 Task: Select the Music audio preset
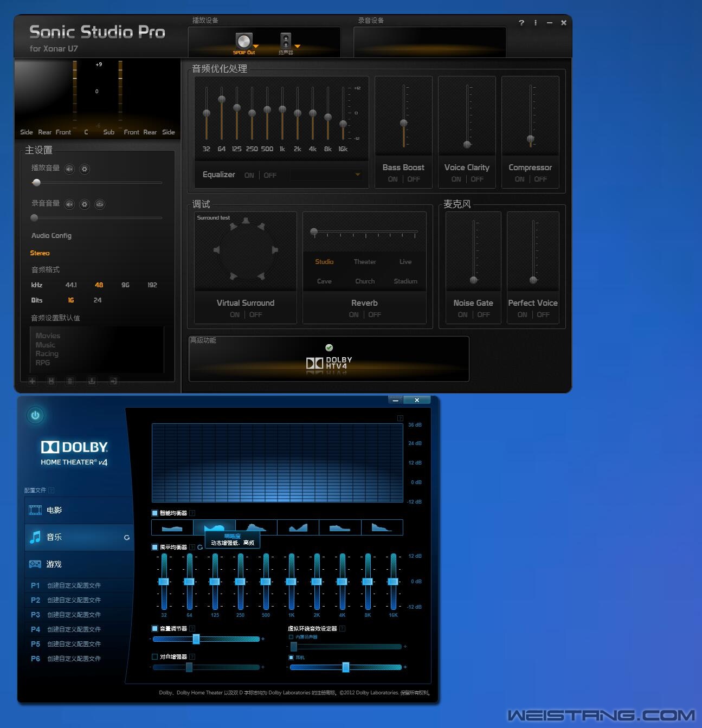tap(45, 345)
